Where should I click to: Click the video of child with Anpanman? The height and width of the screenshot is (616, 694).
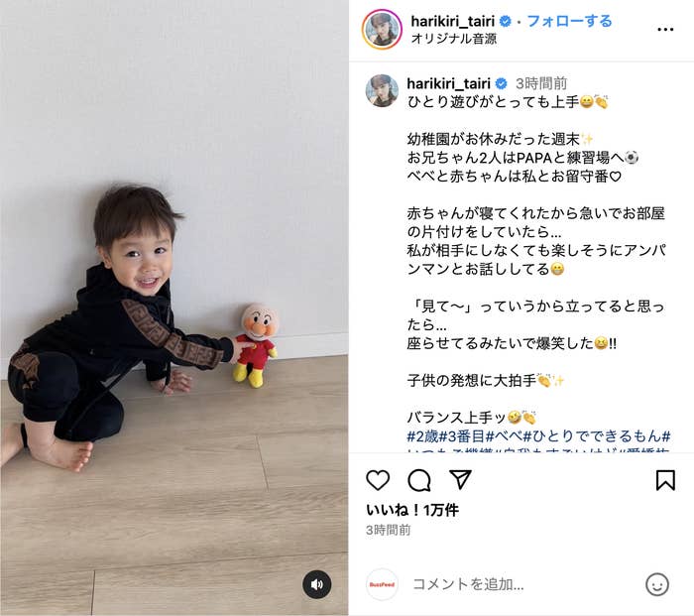point(173,308)
